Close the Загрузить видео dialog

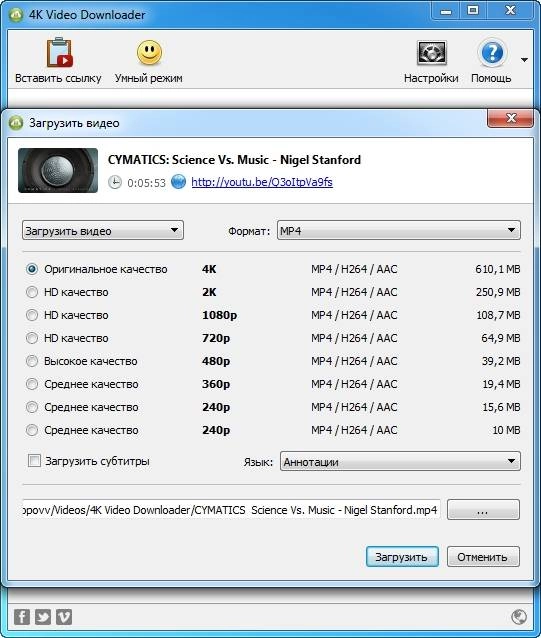coord(510,118)
